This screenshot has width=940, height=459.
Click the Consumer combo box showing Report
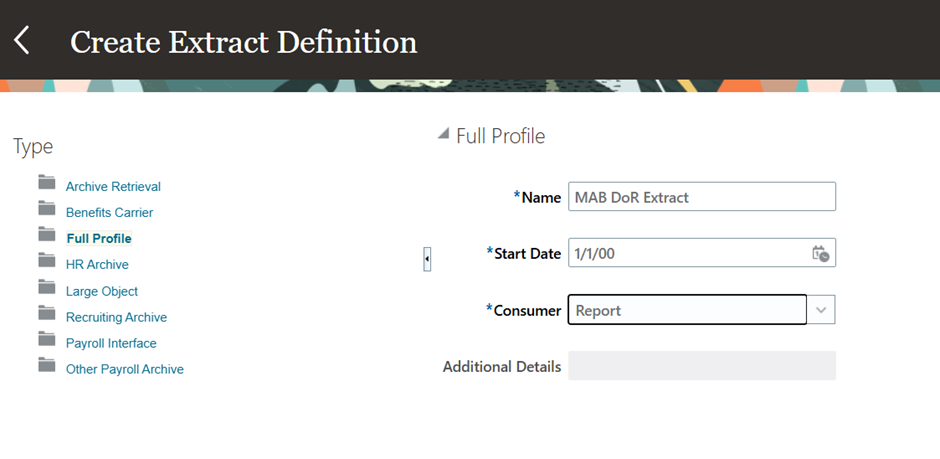[687, 310]
